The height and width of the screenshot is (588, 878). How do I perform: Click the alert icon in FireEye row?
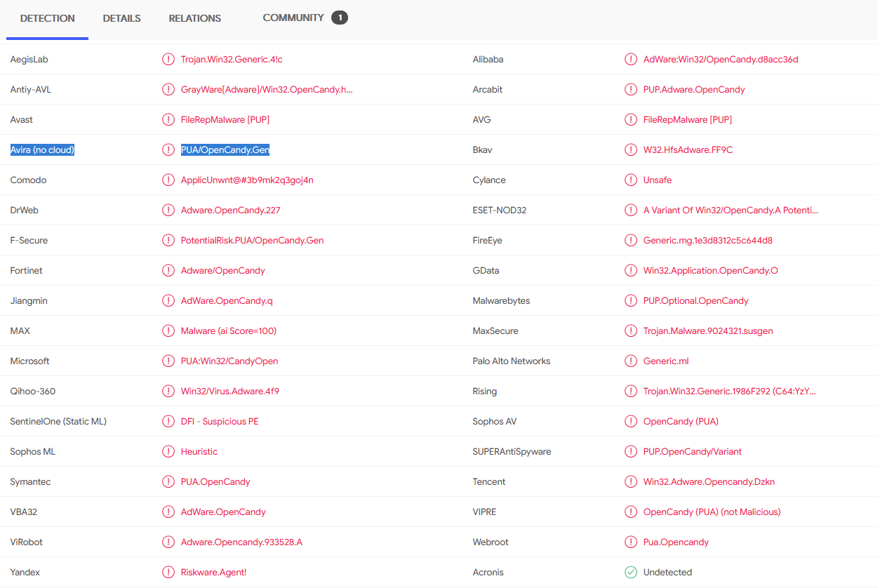pyautogui.click(x=631, y=241)
